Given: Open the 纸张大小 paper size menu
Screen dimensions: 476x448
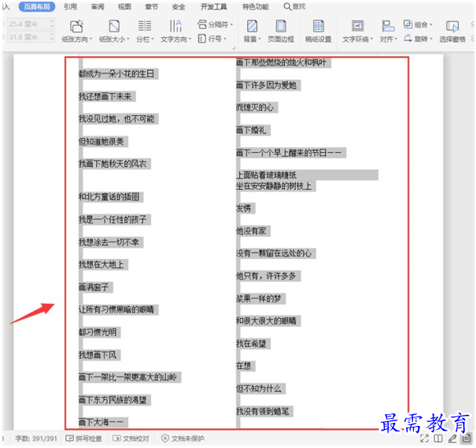Looking at the screenshot, I should pyautogui.click(x=114, y=31).
